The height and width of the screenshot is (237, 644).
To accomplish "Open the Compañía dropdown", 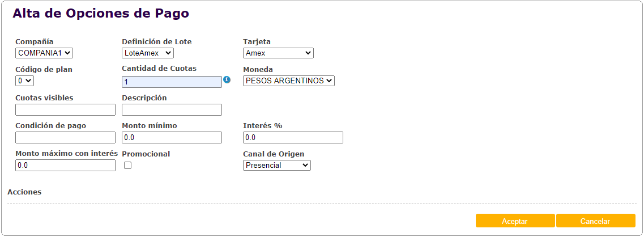I will pos(44,53).
